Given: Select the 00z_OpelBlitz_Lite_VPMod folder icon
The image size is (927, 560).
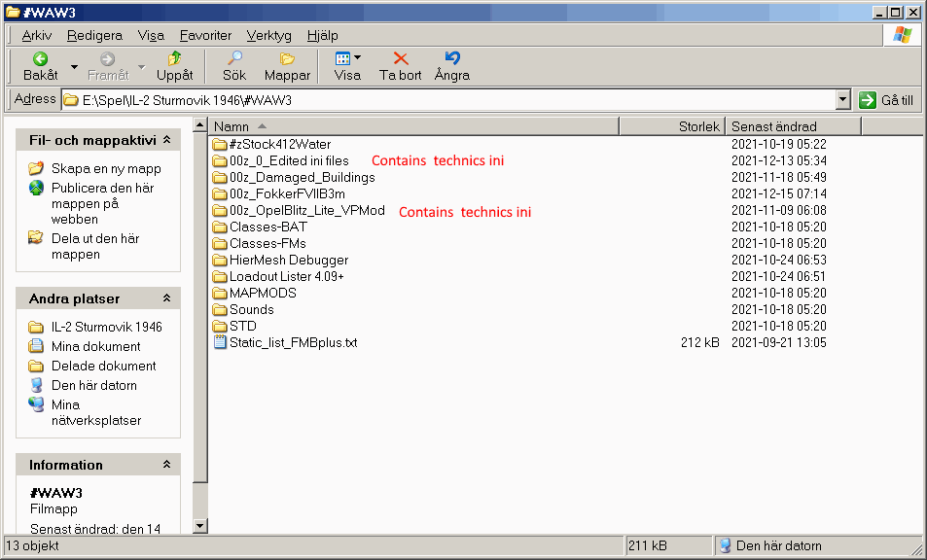Looking at the screenshot, I should [x=220, y=210].
